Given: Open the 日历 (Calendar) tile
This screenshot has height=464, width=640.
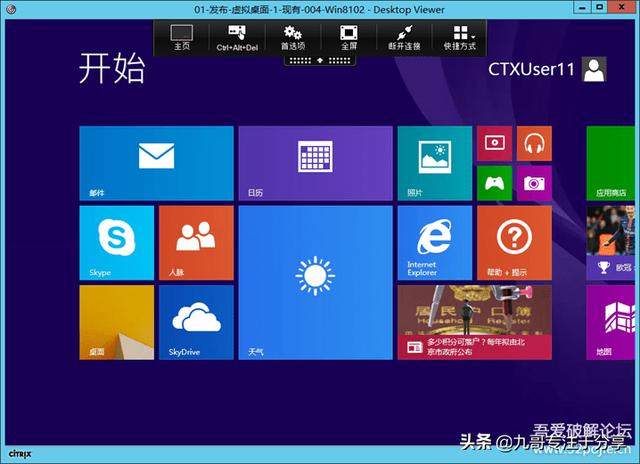Looking at the screenshot, I should [316, 163].
